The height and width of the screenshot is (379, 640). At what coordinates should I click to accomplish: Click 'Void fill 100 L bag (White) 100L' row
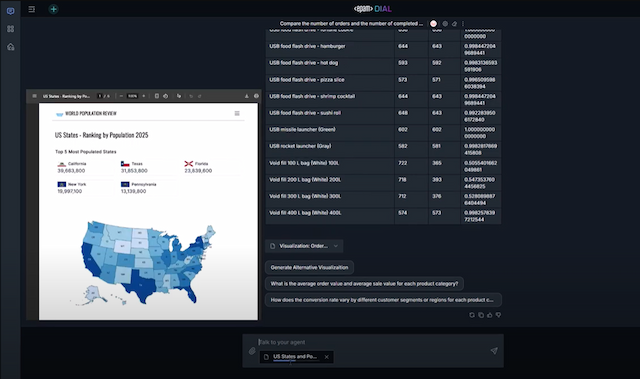pyautogui.click(x=383, y=166)
